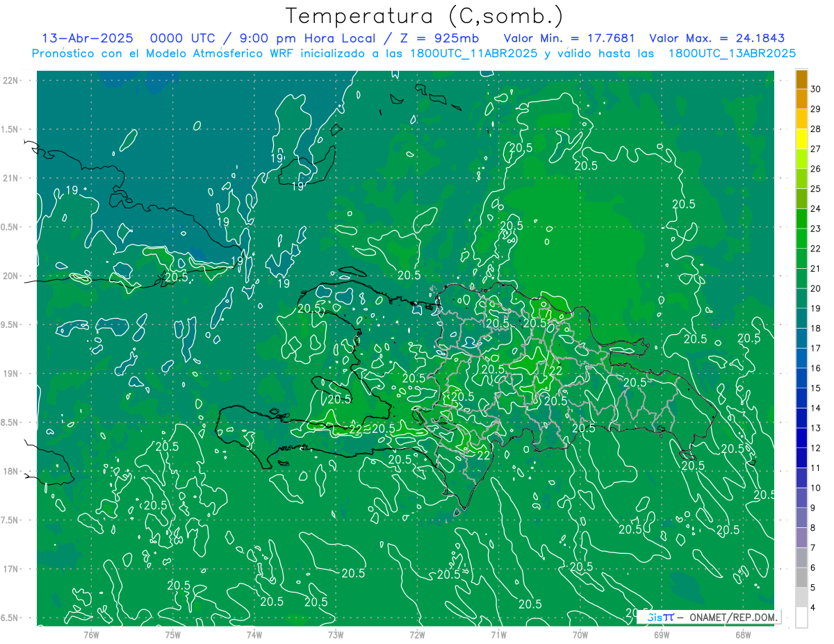
Task: Pick the green swatch between 22 and 23
Action: (x=801, y=238)
